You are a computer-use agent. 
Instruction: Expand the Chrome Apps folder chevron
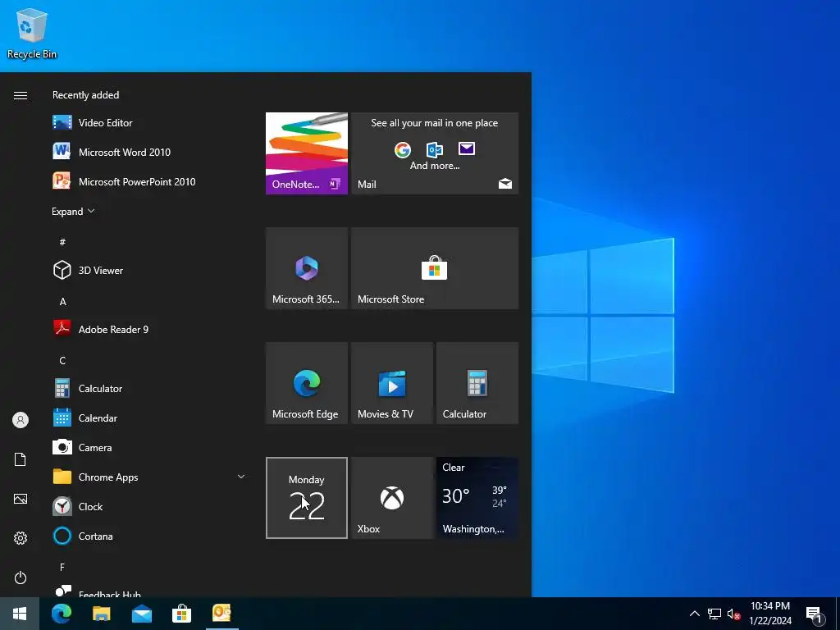[x=241, y=477]
